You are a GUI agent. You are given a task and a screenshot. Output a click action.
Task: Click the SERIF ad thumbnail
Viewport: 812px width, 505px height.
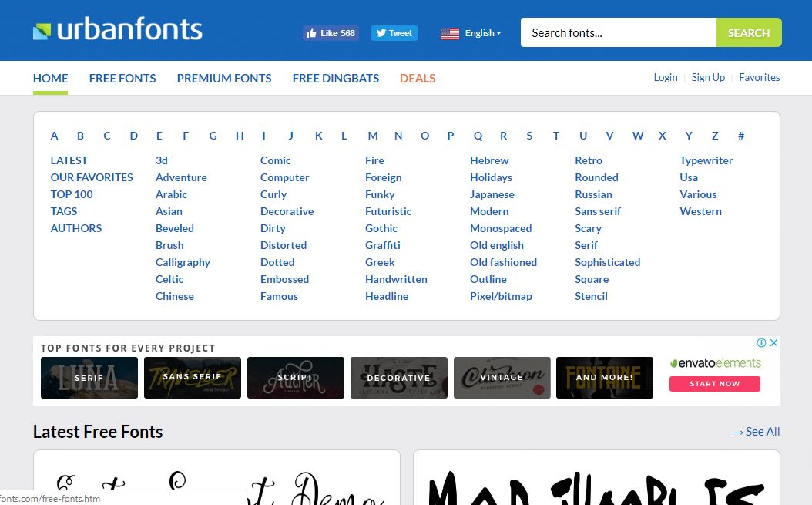click(89, 378)
